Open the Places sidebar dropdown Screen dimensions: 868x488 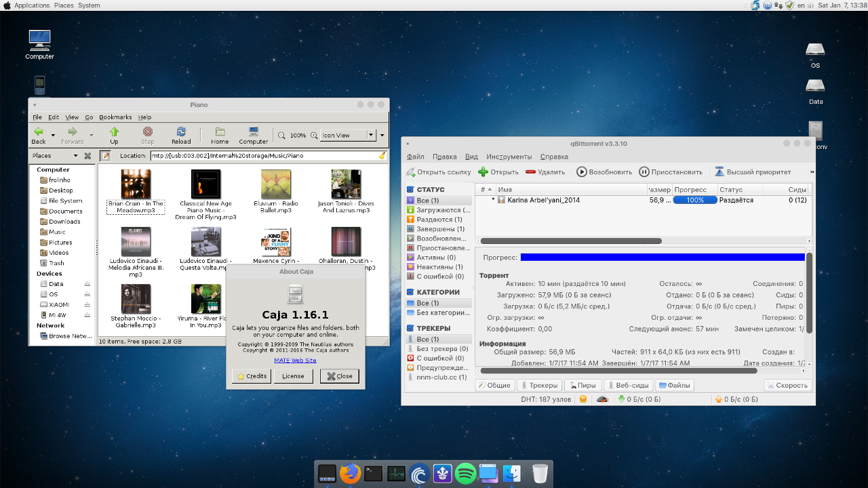[x=77, y=156]
